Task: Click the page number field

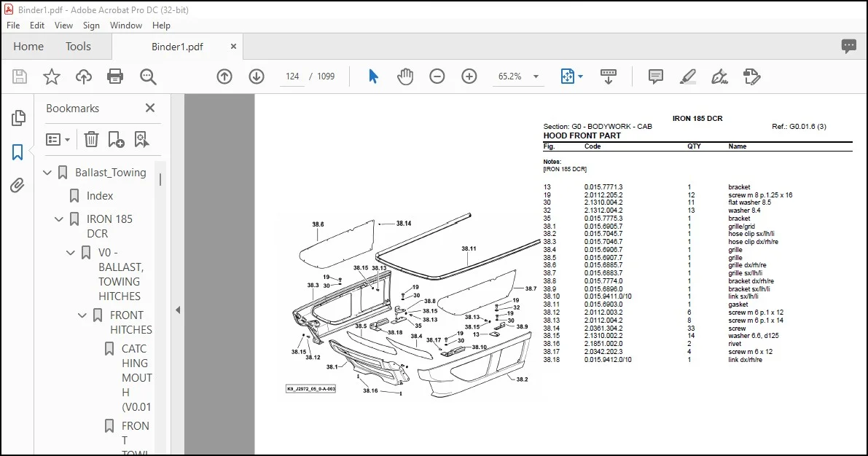Action: click(292, 76)
